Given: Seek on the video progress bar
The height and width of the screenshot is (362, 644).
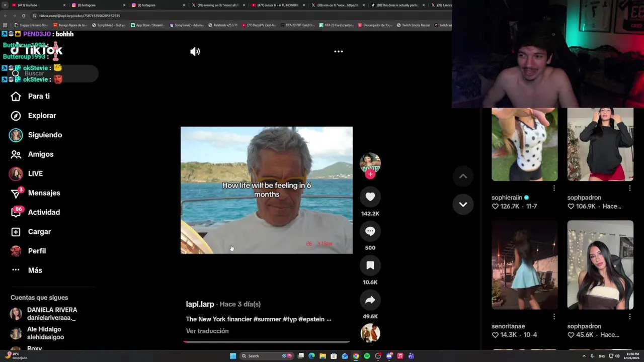Looking at the screenshot, I should 267,342.
